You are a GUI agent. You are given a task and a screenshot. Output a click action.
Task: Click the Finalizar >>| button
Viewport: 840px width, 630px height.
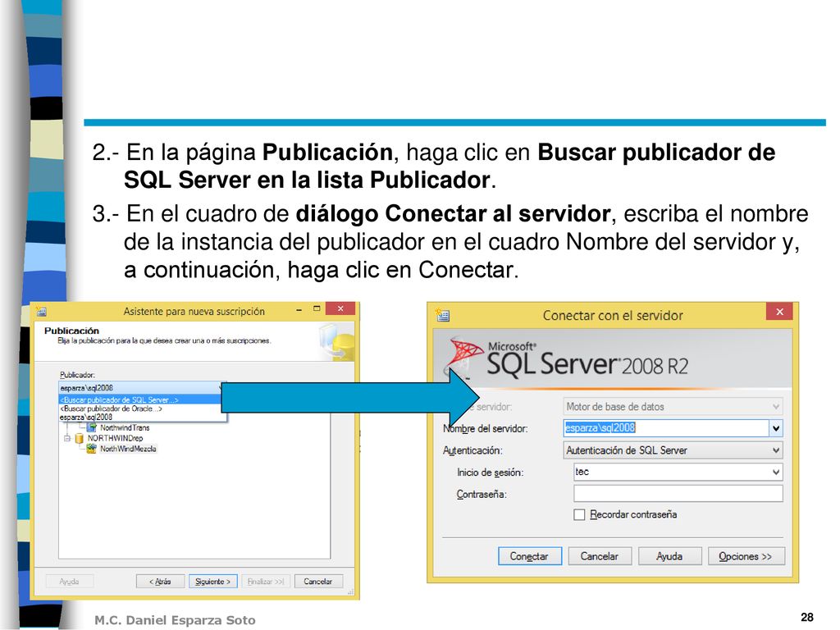[266, 582]
